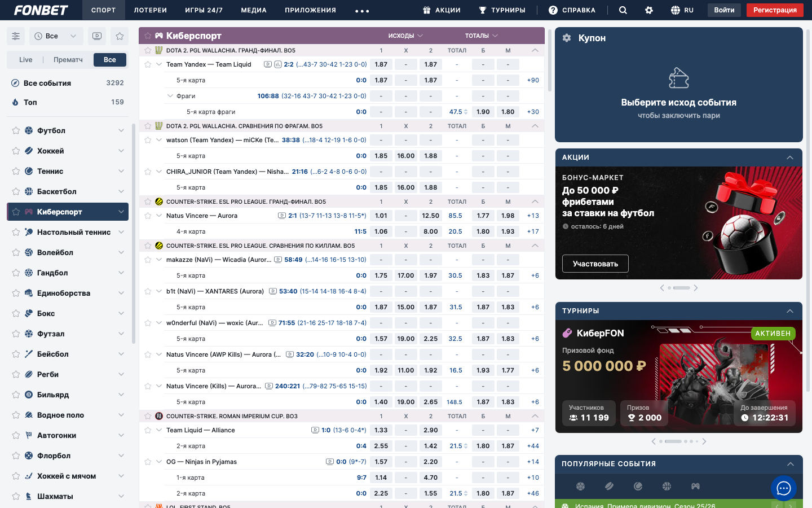The height and width of the screenshot is (508, 812).
Task: Open settings gear icon in top navigation
Action: click(x=649, y=10)
